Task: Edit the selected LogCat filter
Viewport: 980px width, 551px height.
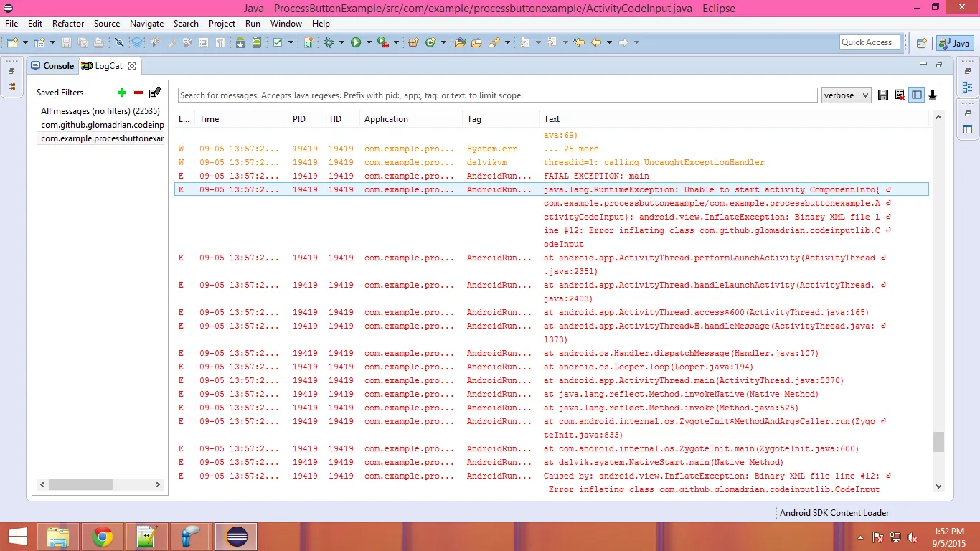Action: (x=155, y=93)
